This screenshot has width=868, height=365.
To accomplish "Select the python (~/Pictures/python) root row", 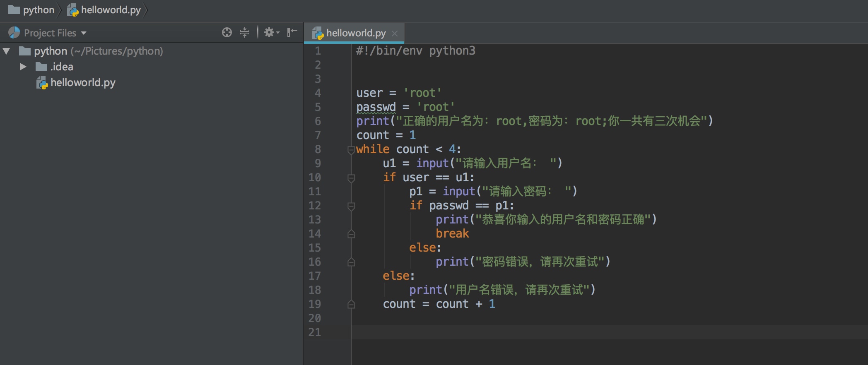I will 152,51.
